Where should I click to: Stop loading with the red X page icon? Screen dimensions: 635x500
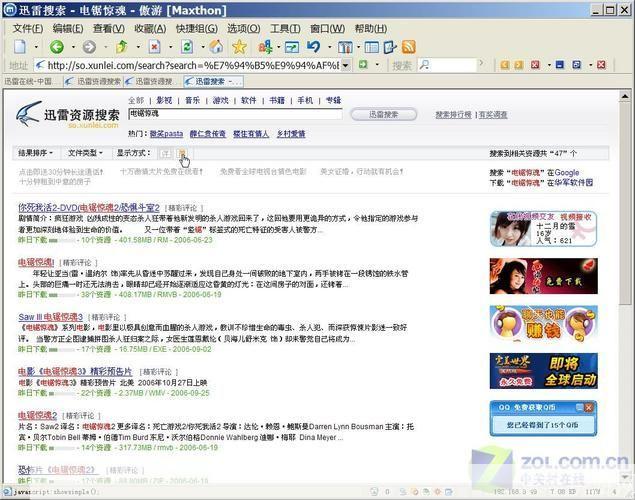(x=154, y=47)
